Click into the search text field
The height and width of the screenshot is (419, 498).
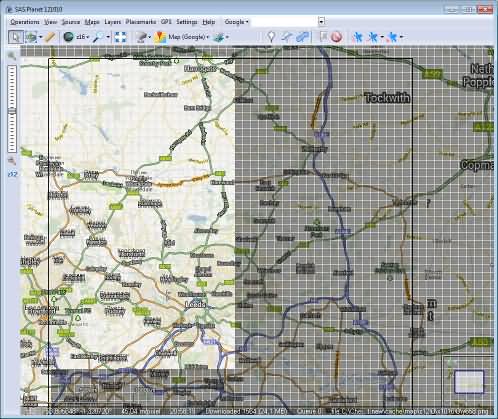[284, 22]
